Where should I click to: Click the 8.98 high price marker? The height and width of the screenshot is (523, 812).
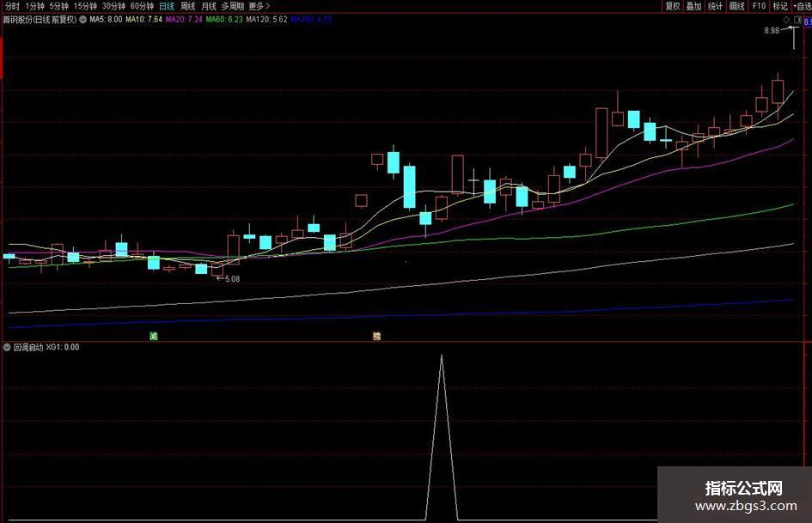click(772, 31)
